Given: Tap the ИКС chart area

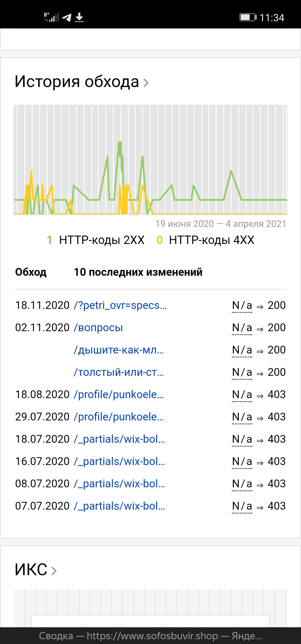Looking at the screenshot, I should pyautogui.click(x=151, y=608).
